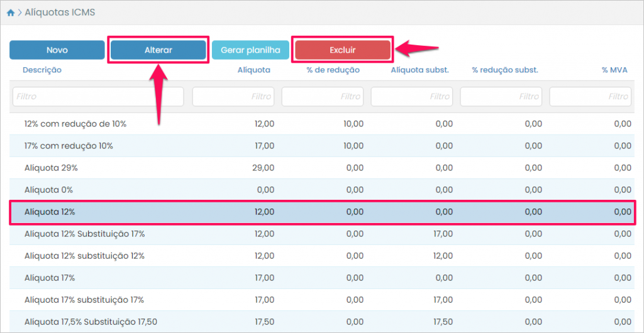Sort by Descrição column header
This screenshot has width=644, height=333.
[x=42, y=70]
